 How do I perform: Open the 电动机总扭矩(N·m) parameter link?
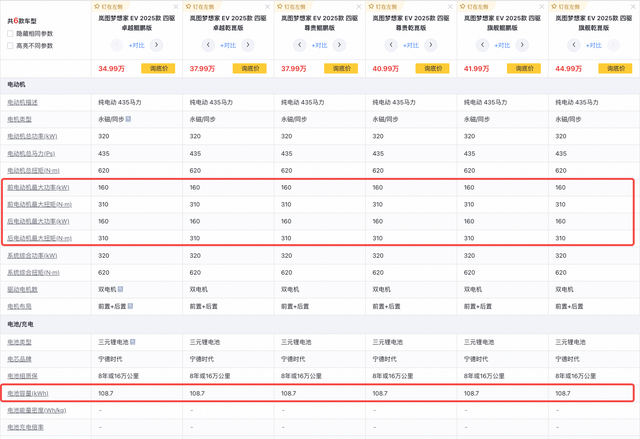tap(33, 171)
